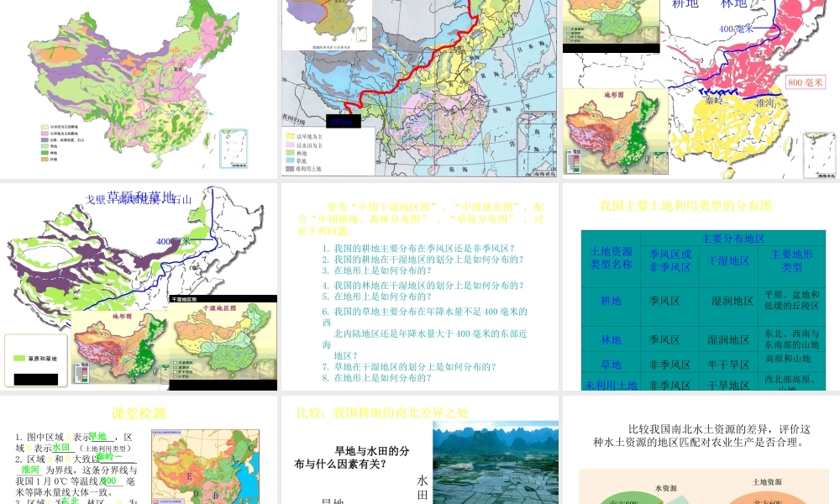
Task: Open the 我国主要土地利用类型的分布图 table slide
Action: 701,286
